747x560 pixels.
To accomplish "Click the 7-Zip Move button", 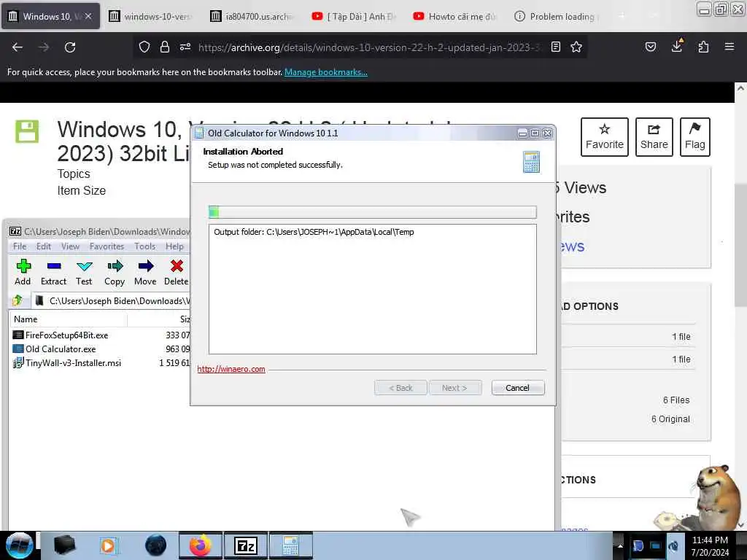I will [x=145, y=273].
